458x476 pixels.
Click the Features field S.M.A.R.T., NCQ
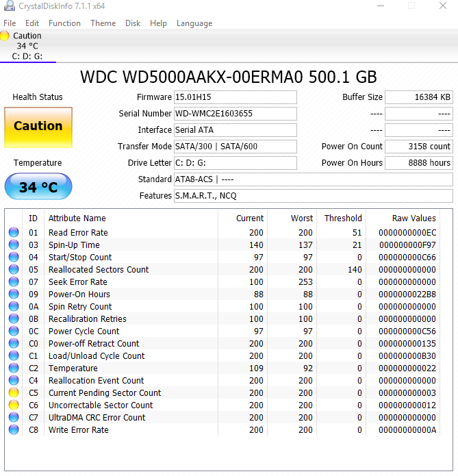pyautogui.click(x=314, y=196)
